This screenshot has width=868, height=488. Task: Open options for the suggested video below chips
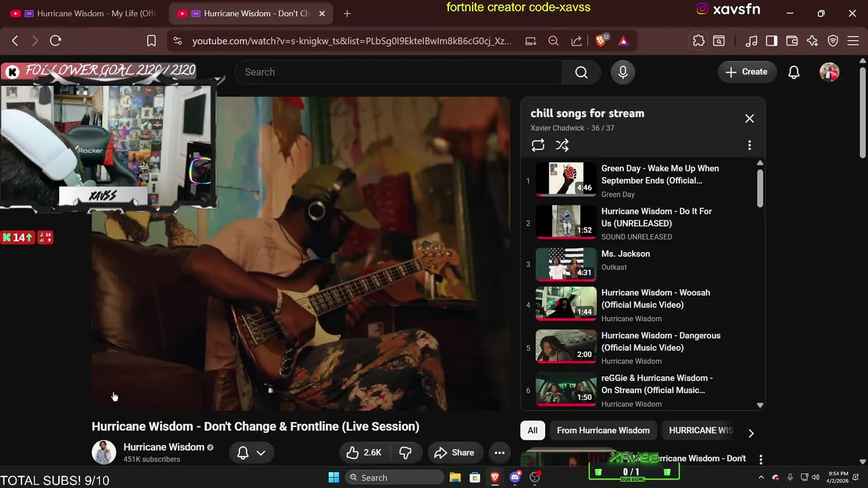(760, 460)
